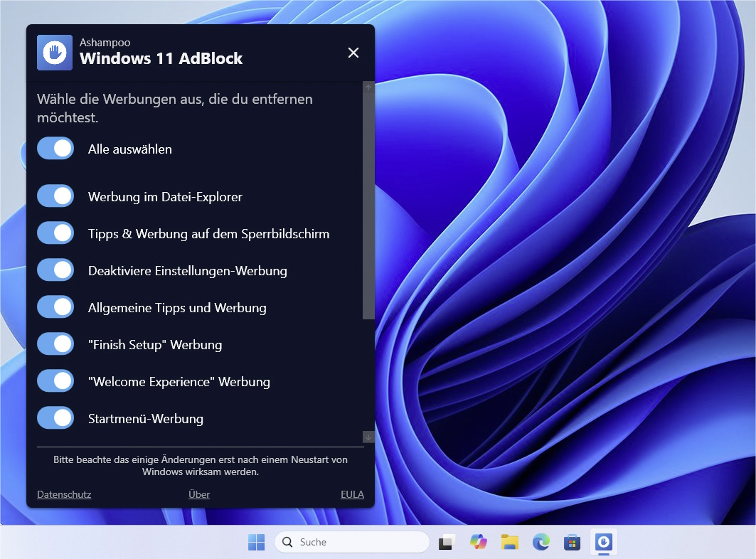Toggle Tipps & Werbung auf dem Sperrbildschirm
Viewport: 756px width, 559px height.
pos(55,233)
